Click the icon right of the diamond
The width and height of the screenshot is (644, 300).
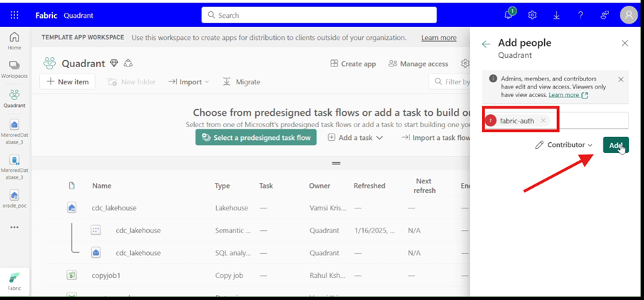(x=128, y=64)
